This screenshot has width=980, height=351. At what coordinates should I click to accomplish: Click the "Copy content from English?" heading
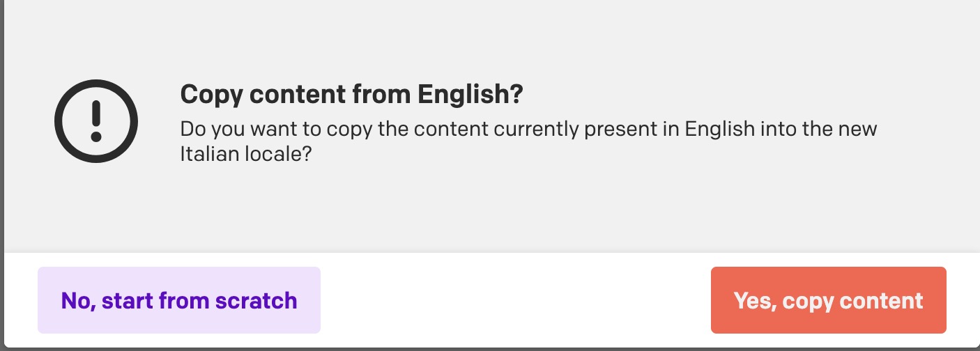pyautogui.click(x=351, y=95)
